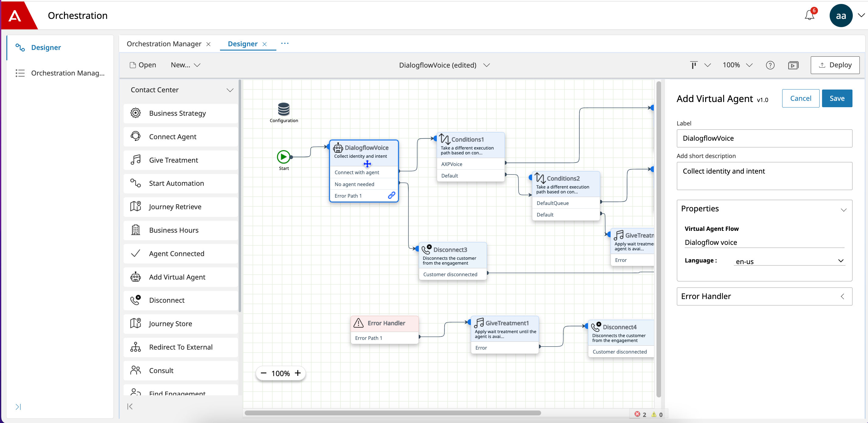Image resolution: width=868 pixels, height=423 pixels.
Task: Open the 100% zoom level dropdown in toolbar
Action: 737,65
